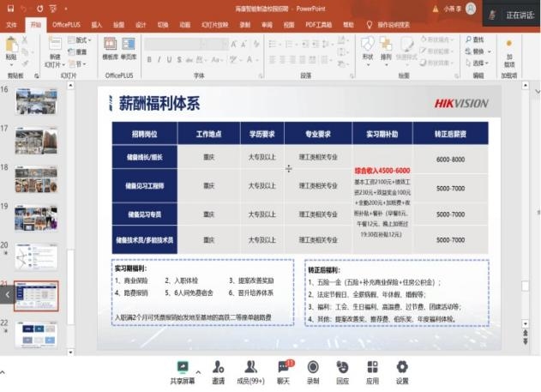Select slide 22 thumbnail in slide panel
This screenshot has width=541, height=392.
pyautogui.click(x=36, y=333)
